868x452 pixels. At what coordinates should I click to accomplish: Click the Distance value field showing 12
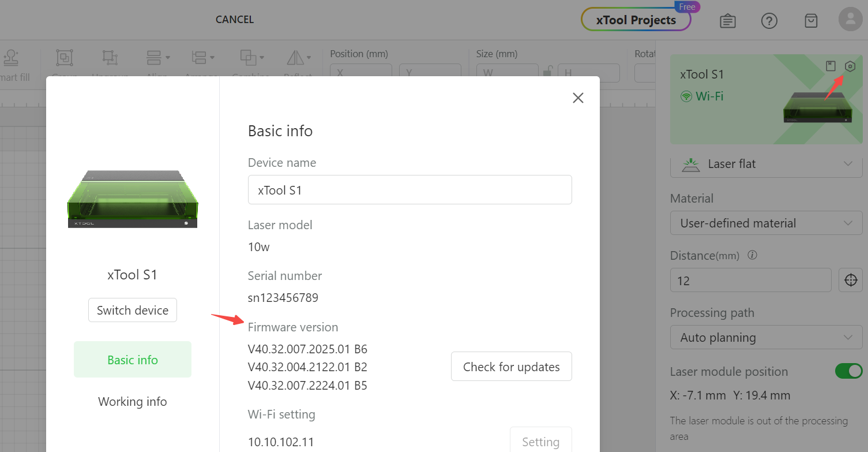tap(751, 281)
